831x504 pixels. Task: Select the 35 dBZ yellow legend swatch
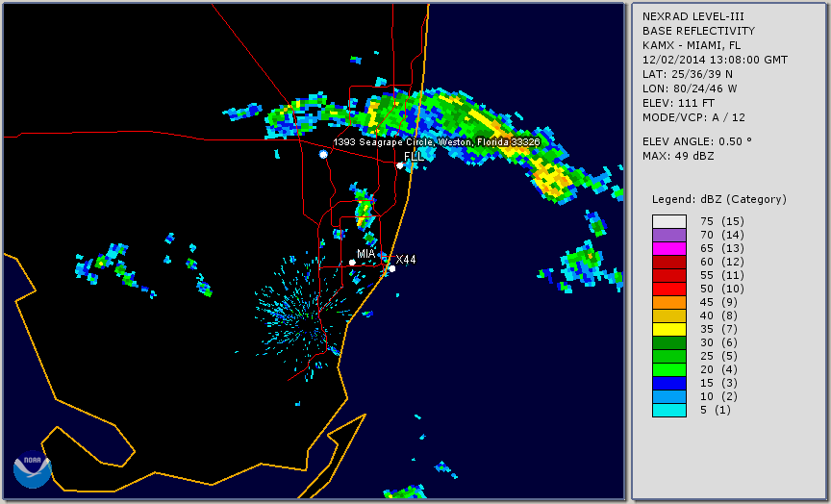point(669,329)
